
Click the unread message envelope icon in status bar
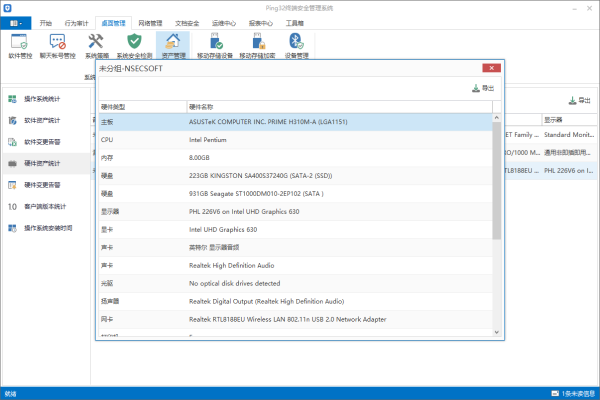[555, 393]
